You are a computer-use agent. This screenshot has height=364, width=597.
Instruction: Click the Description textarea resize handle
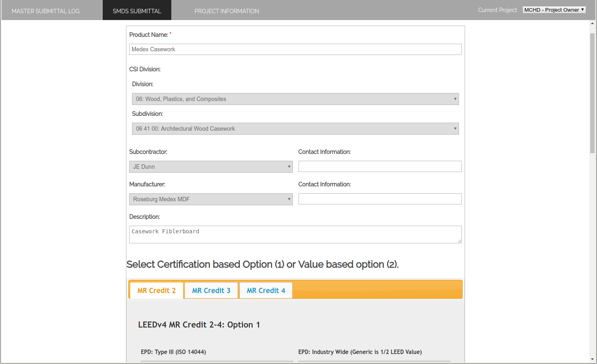459,241
